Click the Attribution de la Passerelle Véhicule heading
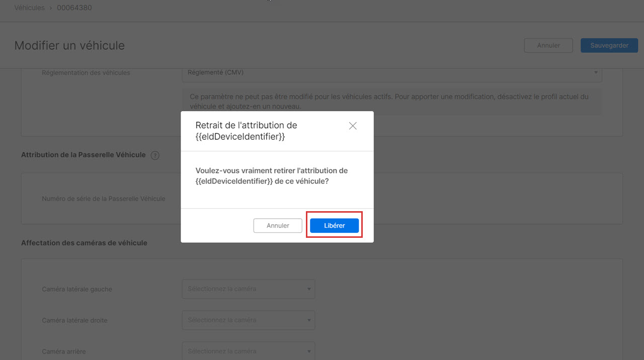 (x=83, y=155)
